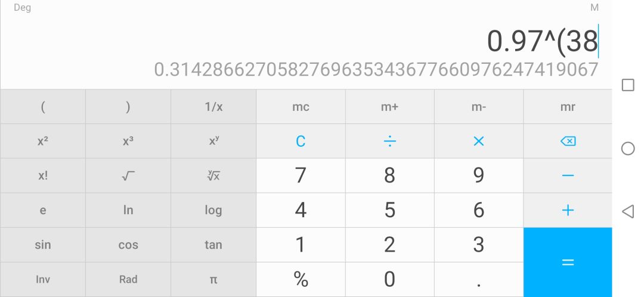Insert the square root function
644x297 pixels.
128,176
